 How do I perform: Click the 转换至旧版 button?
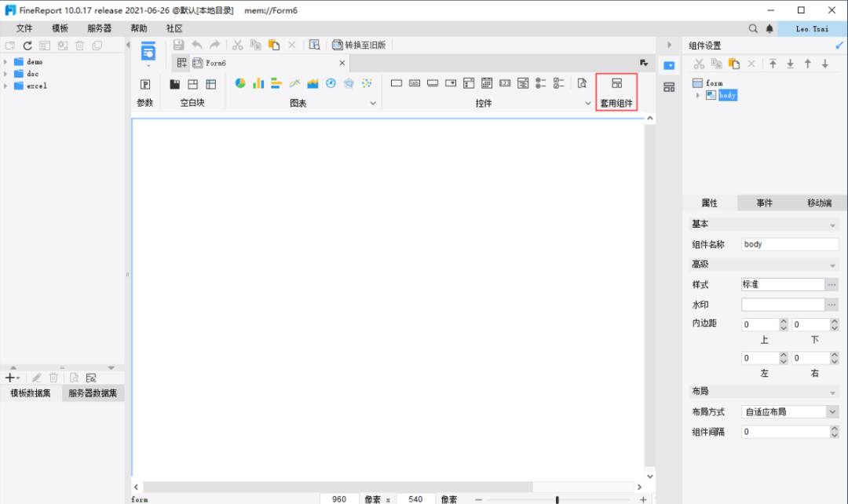point(360,45)
